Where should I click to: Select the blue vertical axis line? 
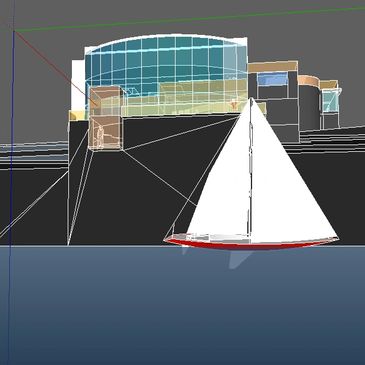(12, 197)
